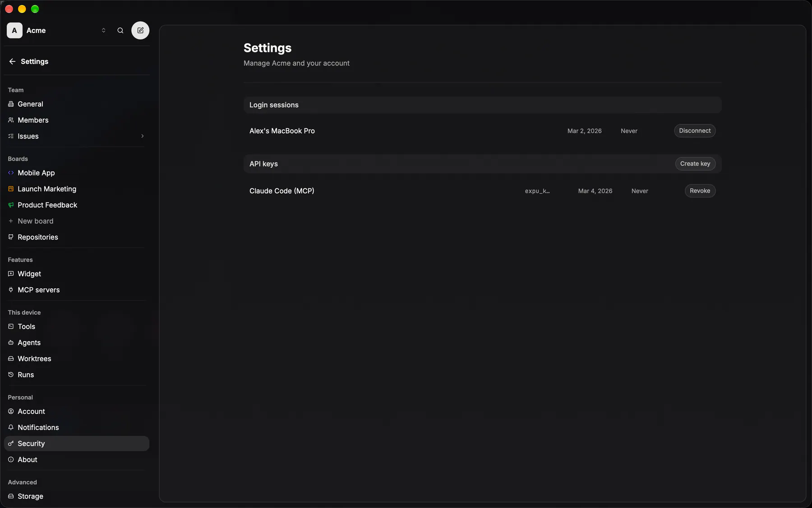Click the Mar 4, 2026 date
Screen dimensions: 812x508
595,191
